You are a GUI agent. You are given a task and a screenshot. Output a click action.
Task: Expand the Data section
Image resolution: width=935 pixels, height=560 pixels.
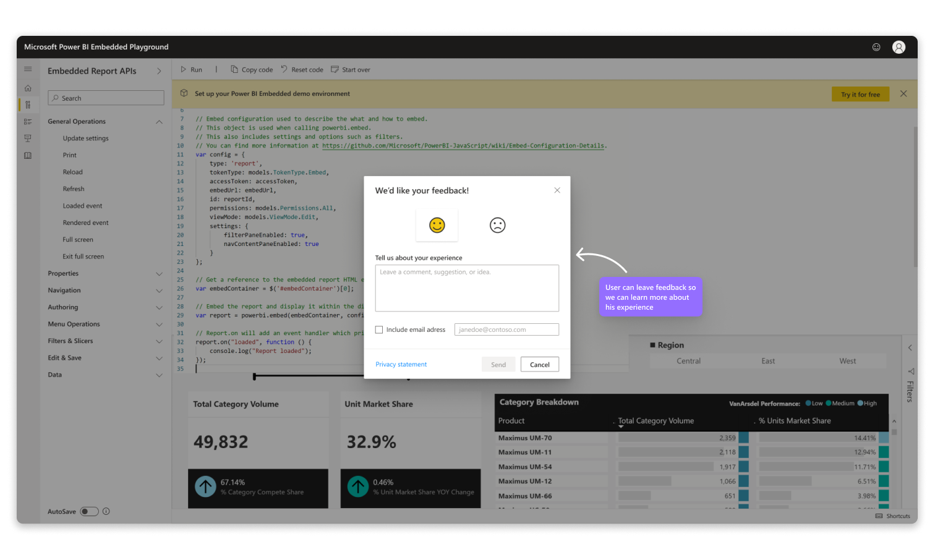[159, 375]
